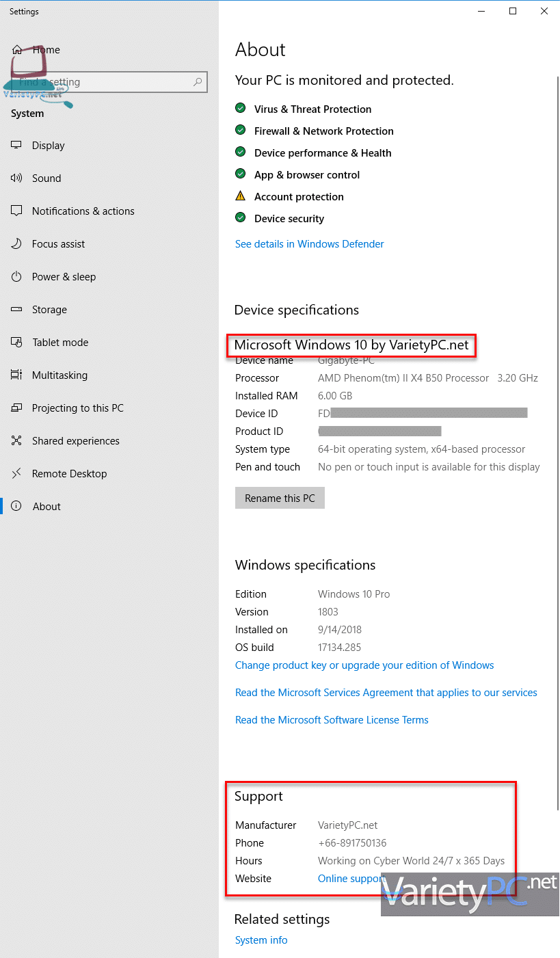Click the Rename this PC button
The width and height of the screenshot is (560, 958).
[x=280, y=498]
